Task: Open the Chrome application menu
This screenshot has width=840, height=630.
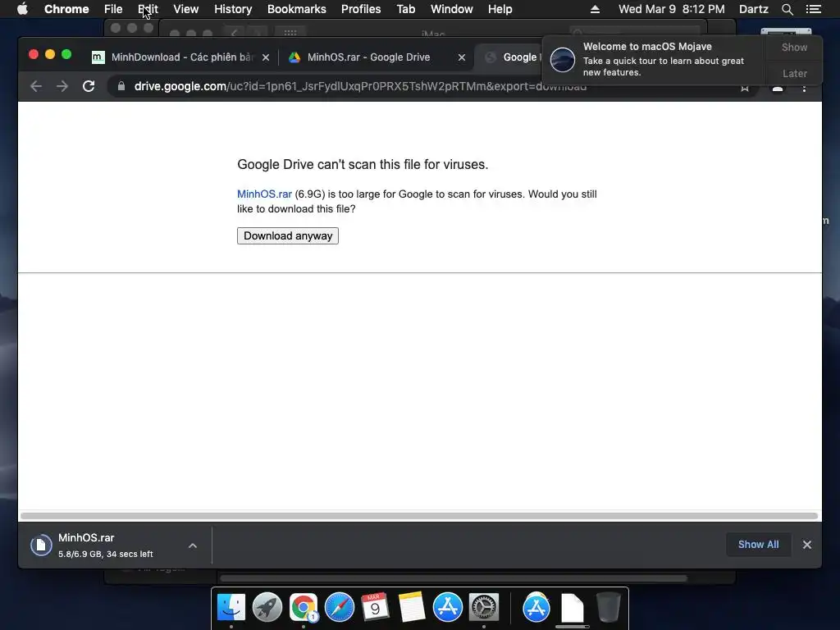Action: point(66,9)
